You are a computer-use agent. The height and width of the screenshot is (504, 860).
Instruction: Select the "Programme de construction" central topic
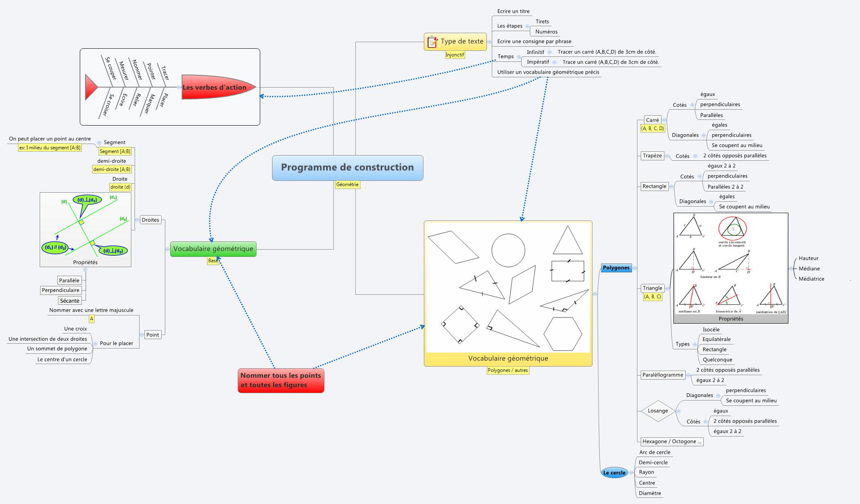click(x=348, y=167)
